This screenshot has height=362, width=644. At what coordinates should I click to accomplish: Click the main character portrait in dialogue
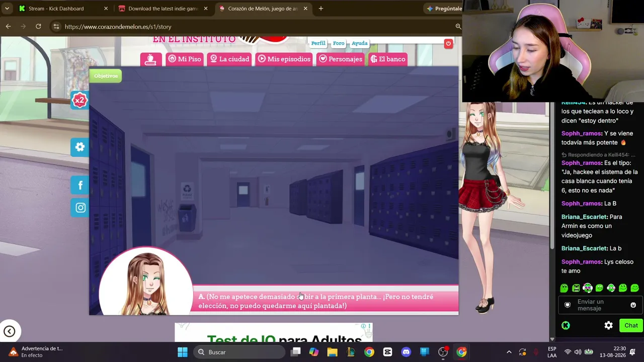point(145,282)
